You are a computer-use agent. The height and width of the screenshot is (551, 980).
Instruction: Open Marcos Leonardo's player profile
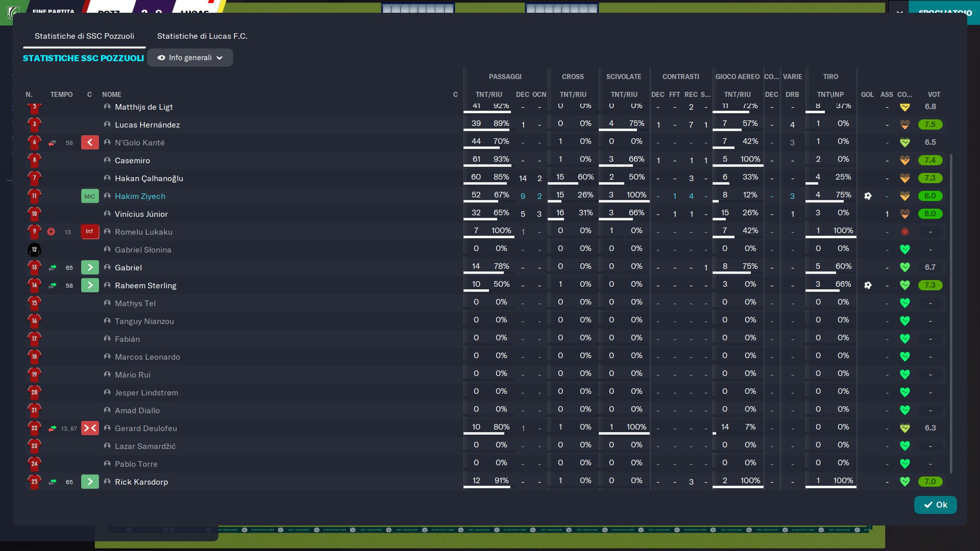click(x=147, y=357)
